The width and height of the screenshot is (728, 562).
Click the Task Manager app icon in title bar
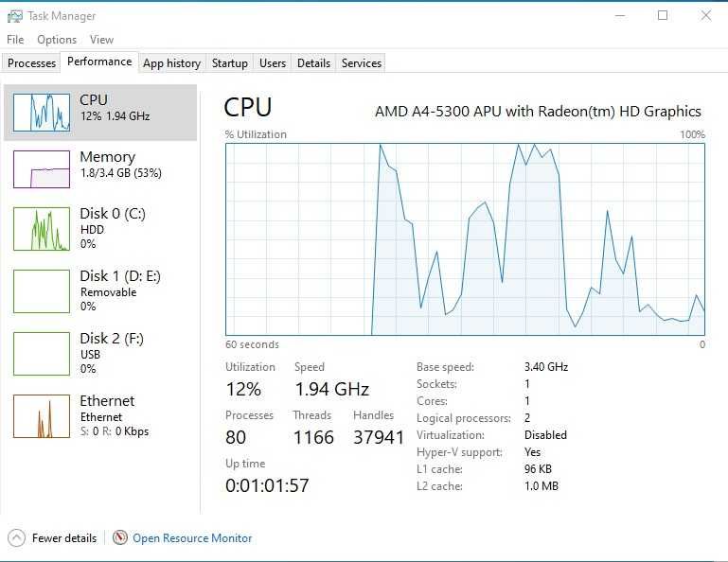[x=14, y=15]
